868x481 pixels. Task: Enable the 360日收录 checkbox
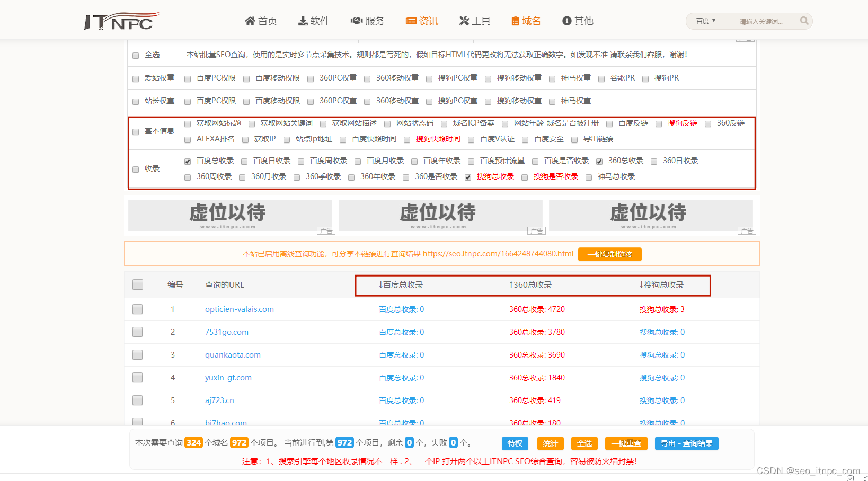(x=654, y=162)
